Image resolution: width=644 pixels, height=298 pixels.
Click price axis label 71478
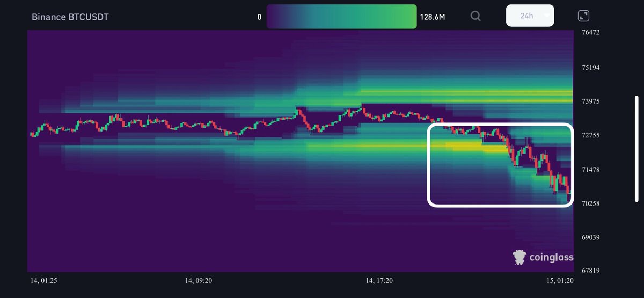point(590,169)
